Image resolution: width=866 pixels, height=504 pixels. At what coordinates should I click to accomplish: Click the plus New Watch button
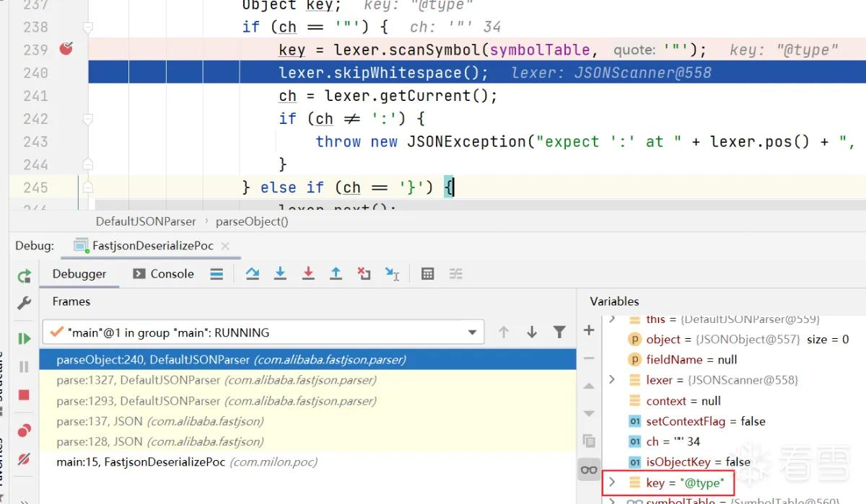click(589, 330)
